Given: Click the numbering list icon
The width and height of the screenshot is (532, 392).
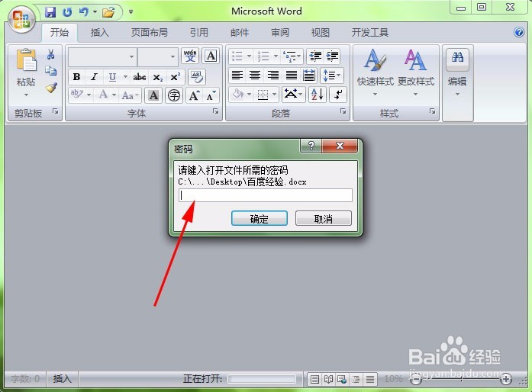Looking at the screenshot, I should [263, 56].
